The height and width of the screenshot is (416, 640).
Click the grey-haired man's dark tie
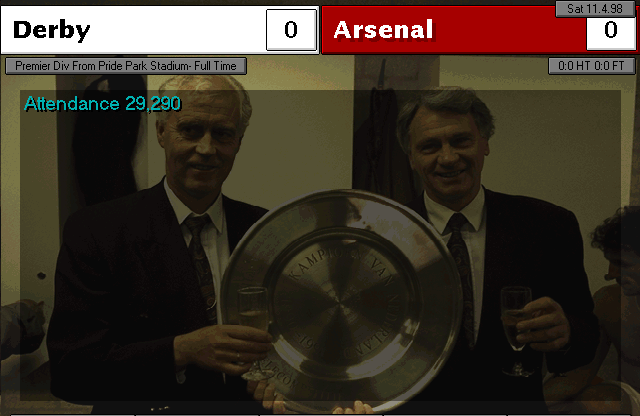pos(461,278)
